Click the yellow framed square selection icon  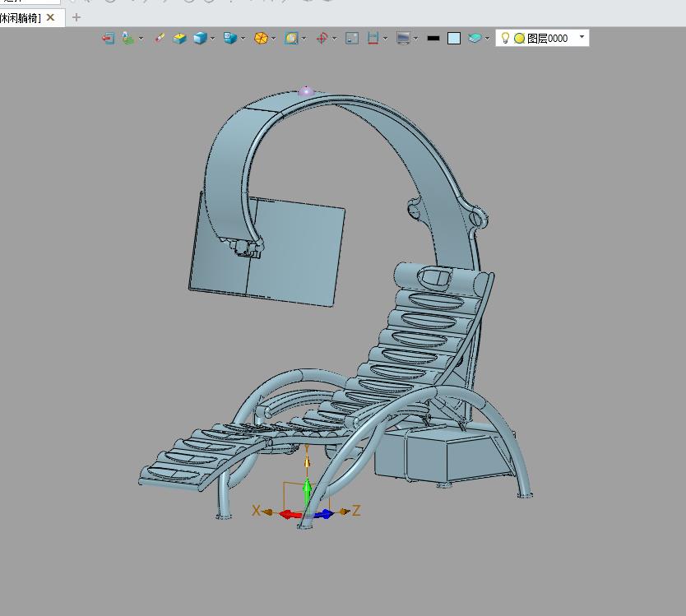tap(291, 39)
